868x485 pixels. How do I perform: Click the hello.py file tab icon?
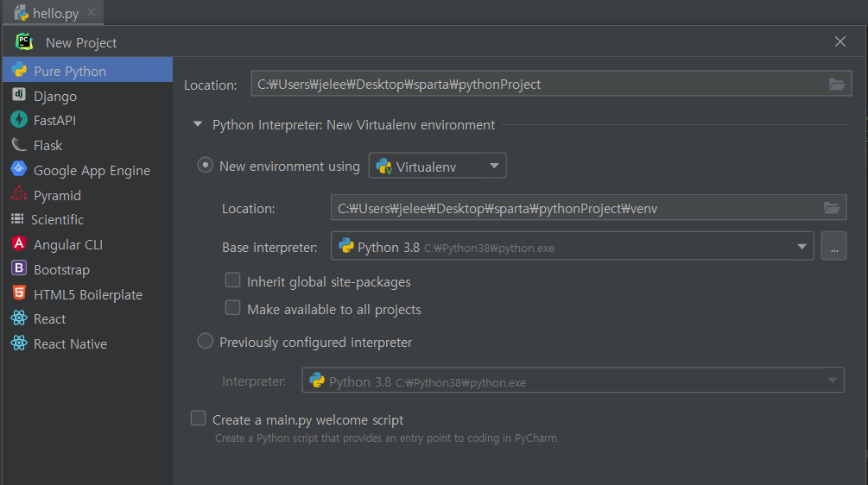tap(21, 13)
